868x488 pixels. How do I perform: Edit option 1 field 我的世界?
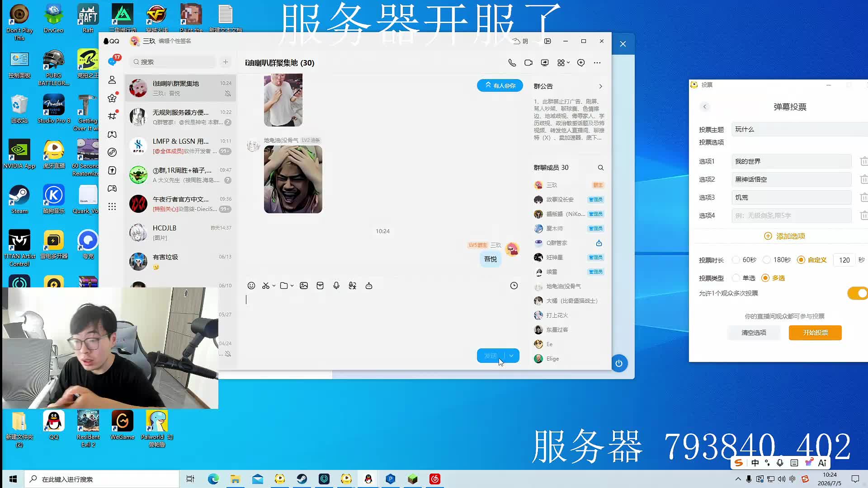point(792,161)
